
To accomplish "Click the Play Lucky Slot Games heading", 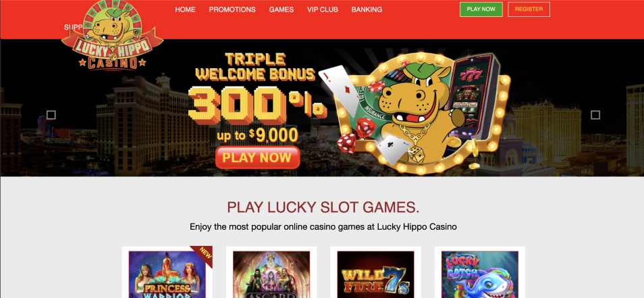I will pyautogui.click(x=323, y=207).
